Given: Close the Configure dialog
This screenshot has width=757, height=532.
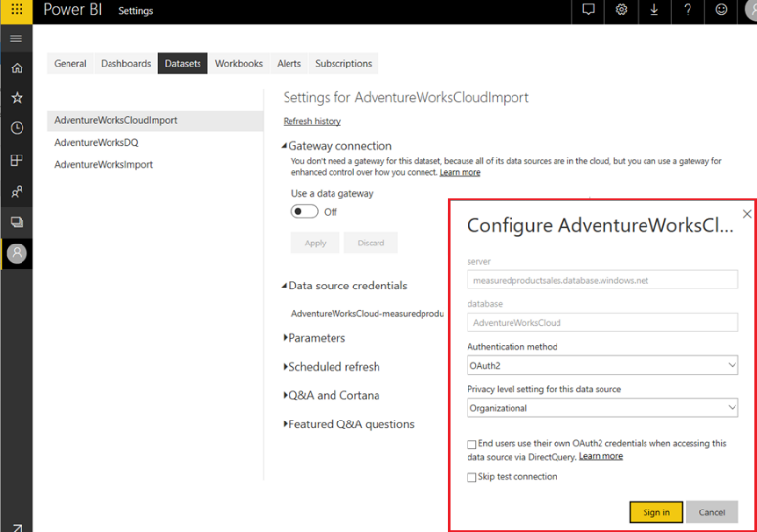Looking at the screenshot, I should click(747, 214).
